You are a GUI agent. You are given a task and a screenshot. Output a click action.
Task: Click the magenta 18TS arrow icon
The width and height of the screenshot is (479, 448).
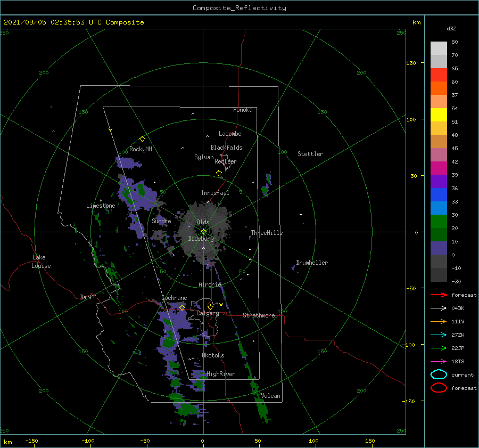click(x=439, y=362)
